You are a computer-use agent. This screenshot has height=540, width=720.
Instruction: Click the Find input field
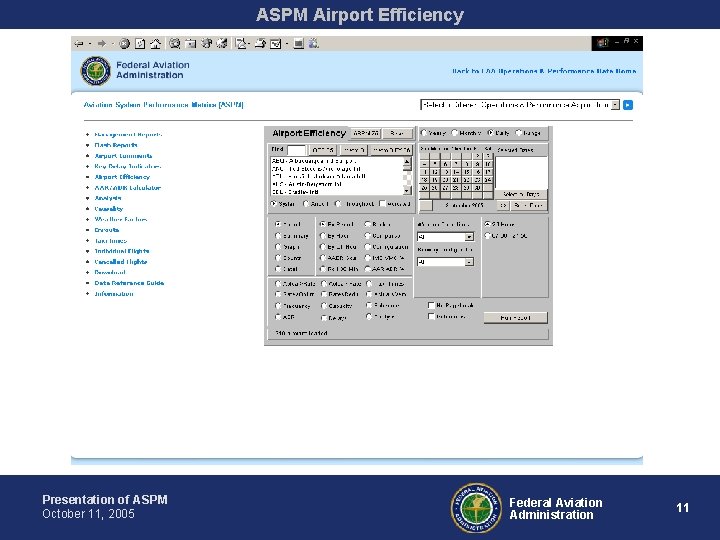click(x=296, y=150)
